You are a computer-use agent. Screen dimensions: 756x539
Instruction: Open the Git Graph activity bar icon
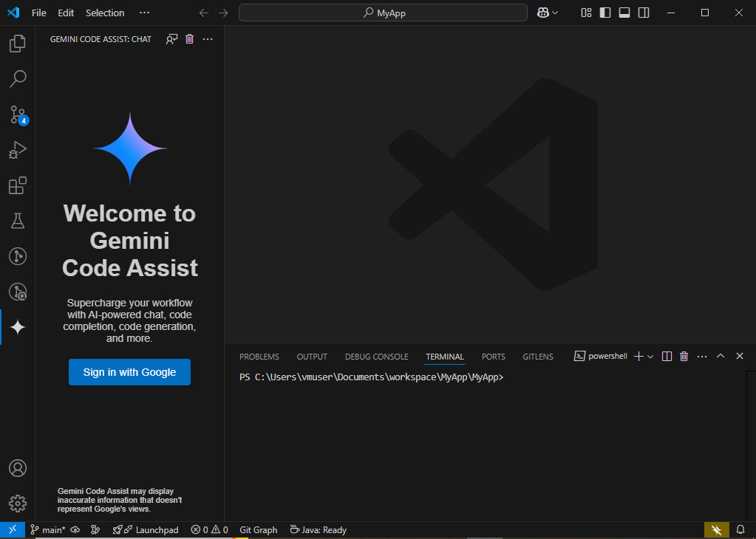(17, 256)
